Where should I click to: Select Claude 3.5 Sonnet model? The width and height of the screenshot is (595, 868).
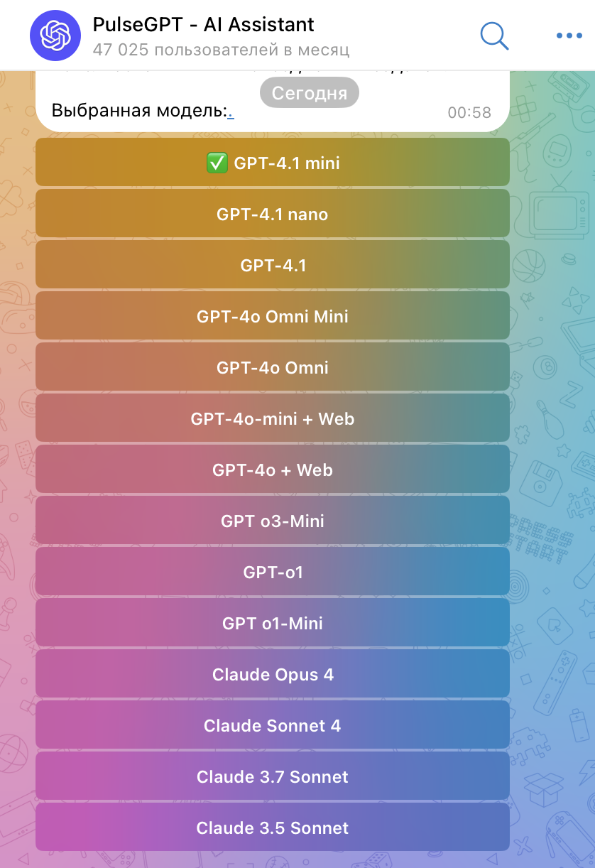point(273,828)
